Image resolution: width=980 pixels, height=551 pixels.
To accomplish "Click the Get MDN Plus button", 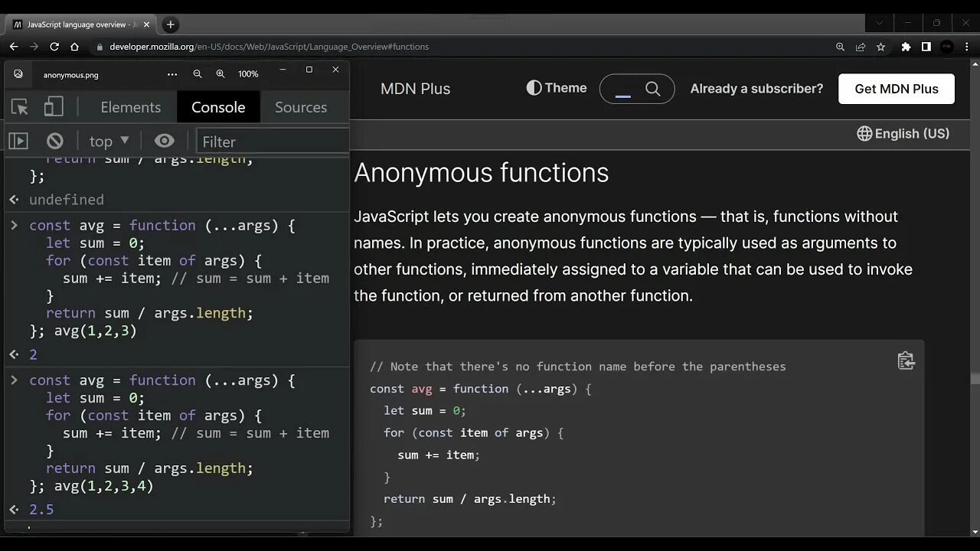I will pos(897,89).
